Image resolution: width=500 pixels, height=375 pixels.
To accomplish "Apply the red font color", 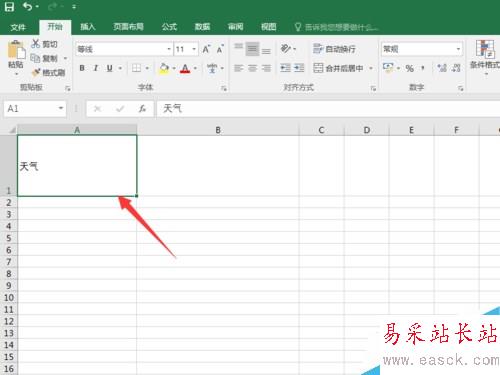I will pos(185,68).
